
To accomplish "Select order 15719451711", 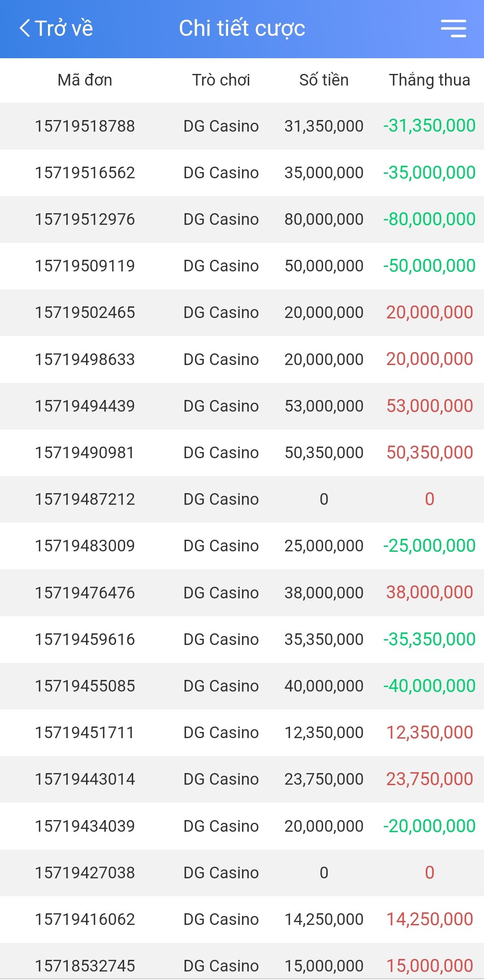I will click(85, 733).
